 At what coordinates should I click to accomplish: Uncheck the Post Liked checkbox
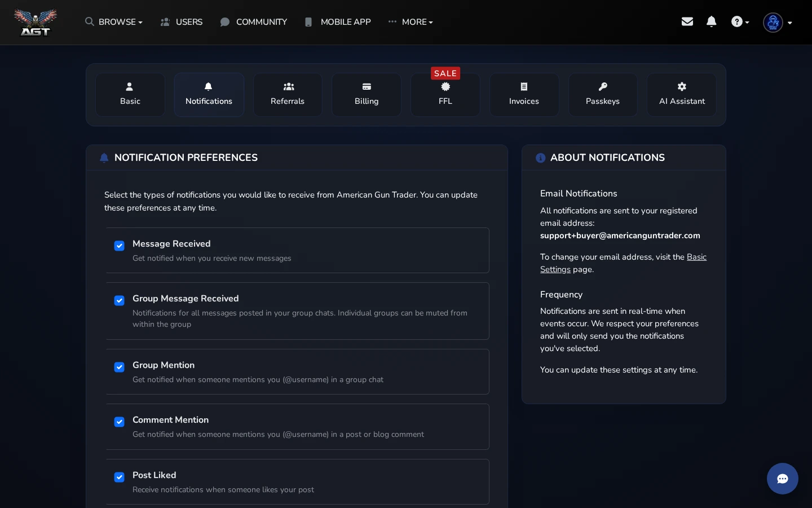(120, 477)
